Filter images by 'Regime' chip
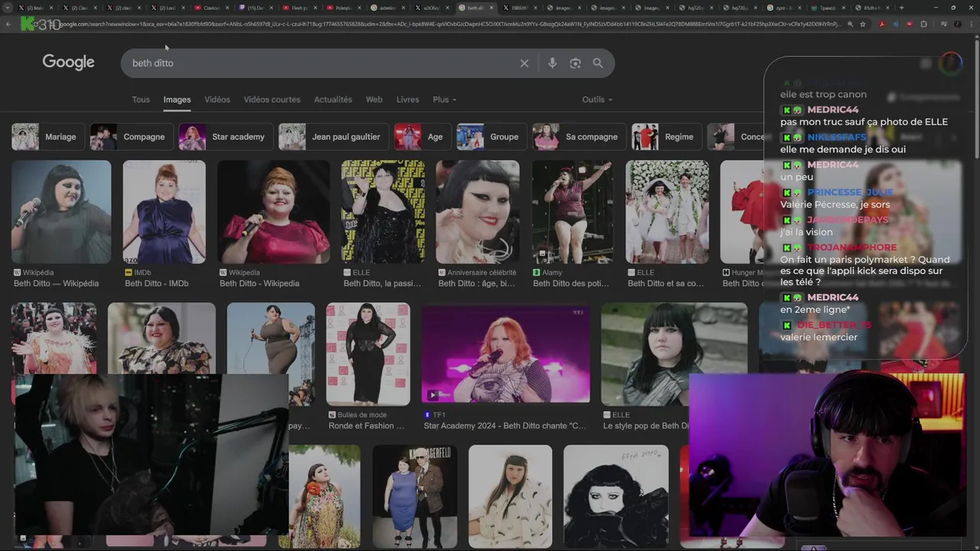This screenshot has width=980, height=551. coord(665,137)
